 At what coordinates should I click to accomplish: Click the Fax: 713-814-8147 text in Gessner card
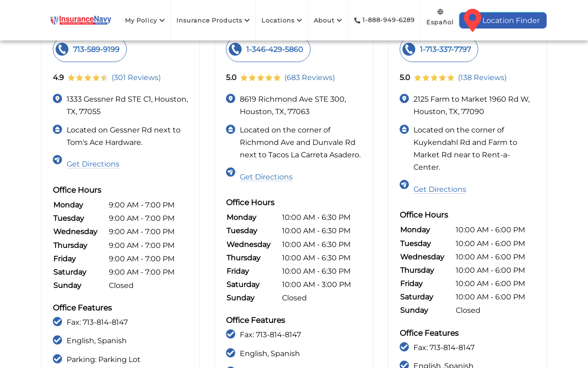[97, 322]
